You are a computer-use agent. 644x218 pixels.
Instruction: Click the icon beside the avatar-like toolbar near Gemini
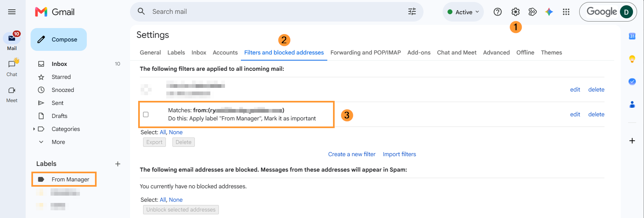coord(532,12)
